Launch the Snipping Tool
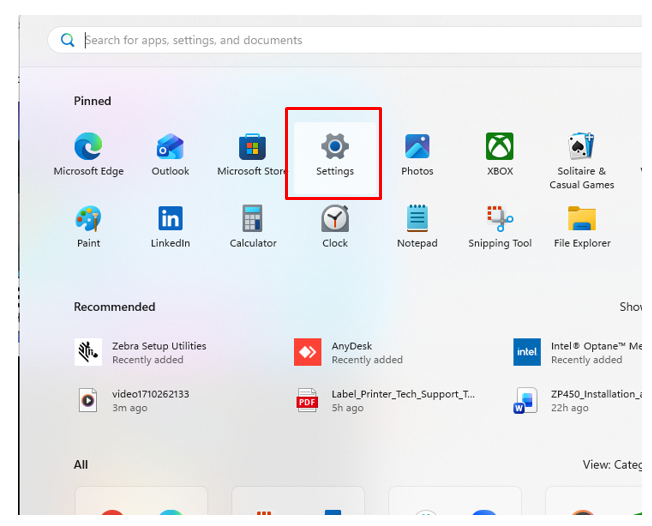 pyautogui.click(x=500, y=227)
